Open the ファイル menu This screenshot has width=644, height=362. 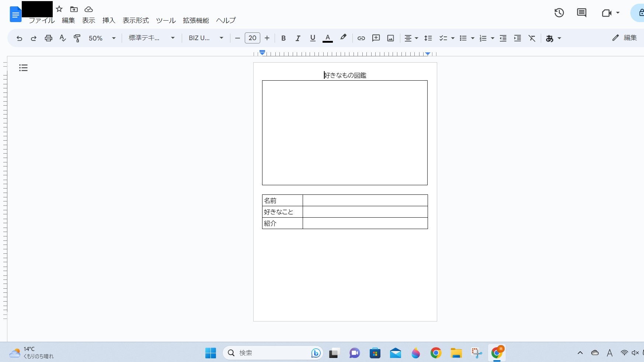click(42, 21)
